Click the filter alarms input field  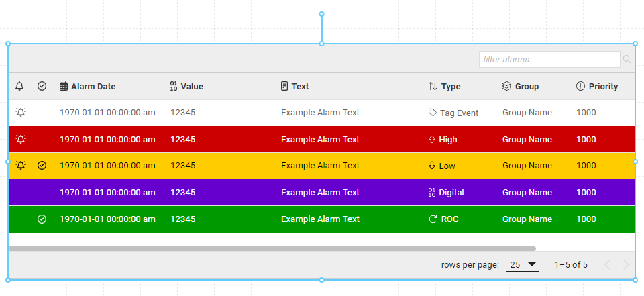pyautogui.click(x=549, y=60)
